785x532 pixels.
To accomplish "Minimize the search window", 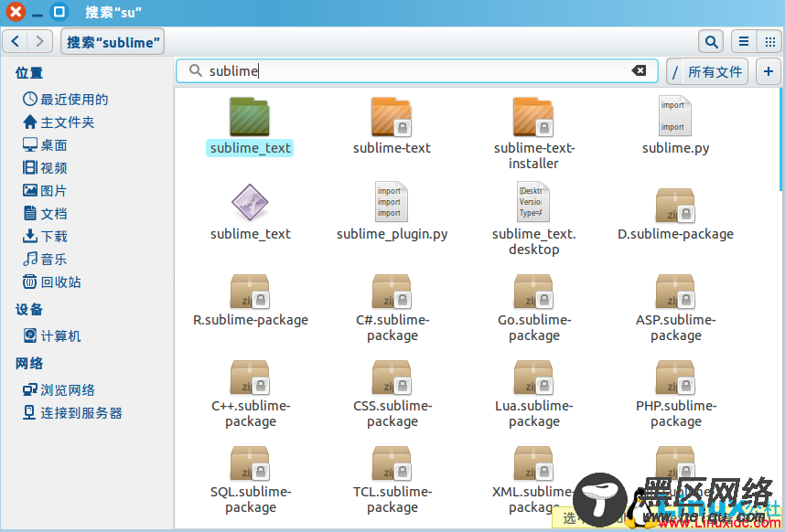I will click(x=37, y=14).
